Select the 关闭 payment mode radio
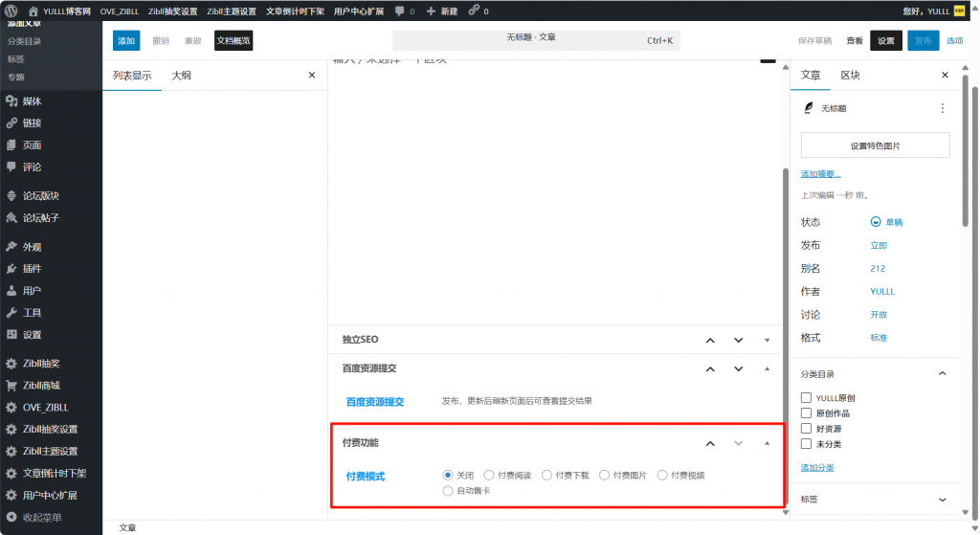Image resolution: width=980 pixels, height=535 pixels. pyautogui.click(x=448, y=475)
